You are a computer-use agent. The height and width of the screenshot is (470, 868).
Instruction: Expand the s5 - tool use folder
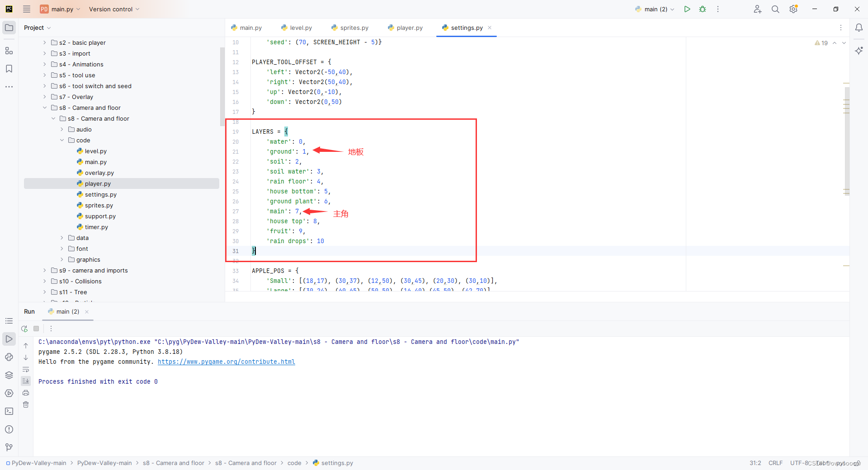tap(44, 75)
